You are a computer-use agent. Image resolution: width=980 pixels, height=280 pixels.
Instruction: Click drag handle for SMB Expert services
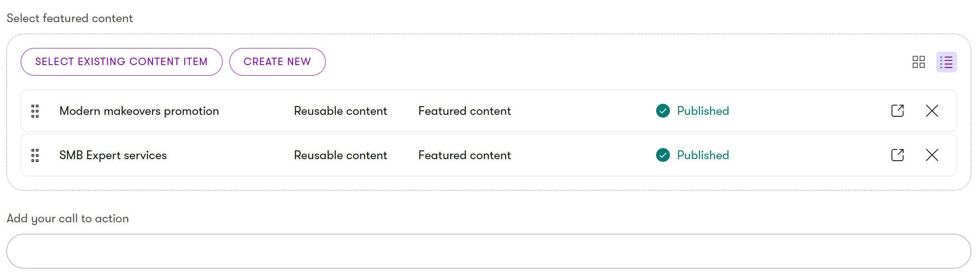(35, 155)
